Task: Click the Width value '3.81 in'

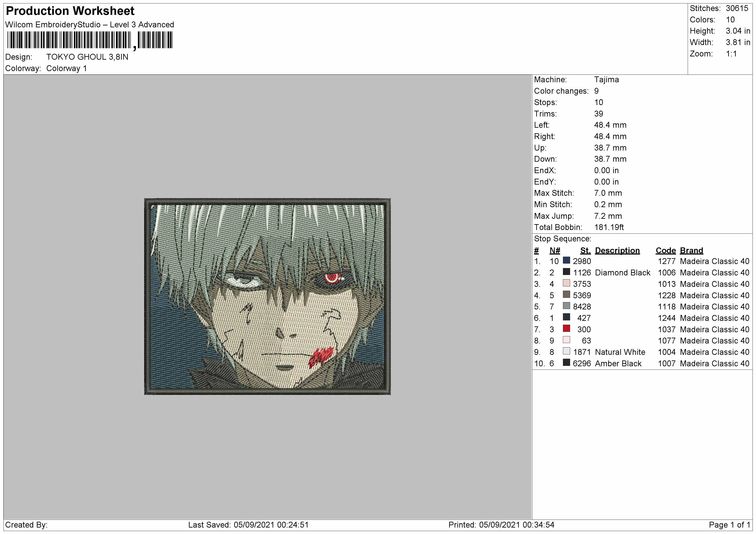Action: tap(738, 42)
